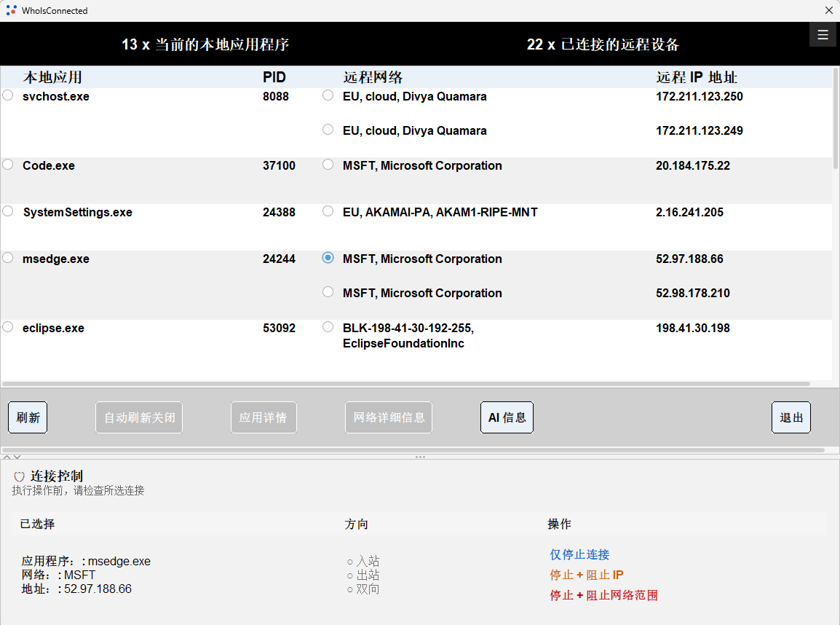Select the svchost.exe application radio button
The height and width of the screenshot is (625, 840).
(8, 95)
